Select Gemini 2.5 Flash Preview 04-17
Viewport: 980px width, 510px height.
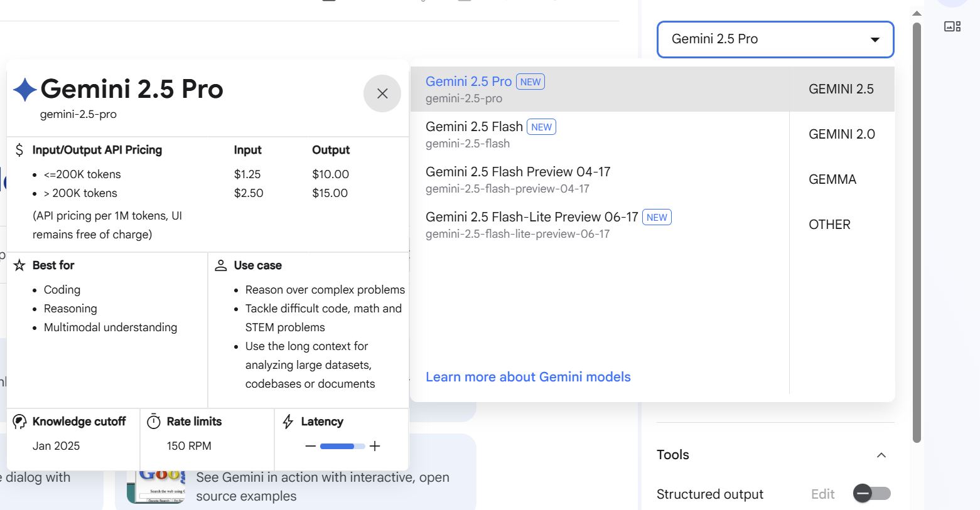point(517,172)
